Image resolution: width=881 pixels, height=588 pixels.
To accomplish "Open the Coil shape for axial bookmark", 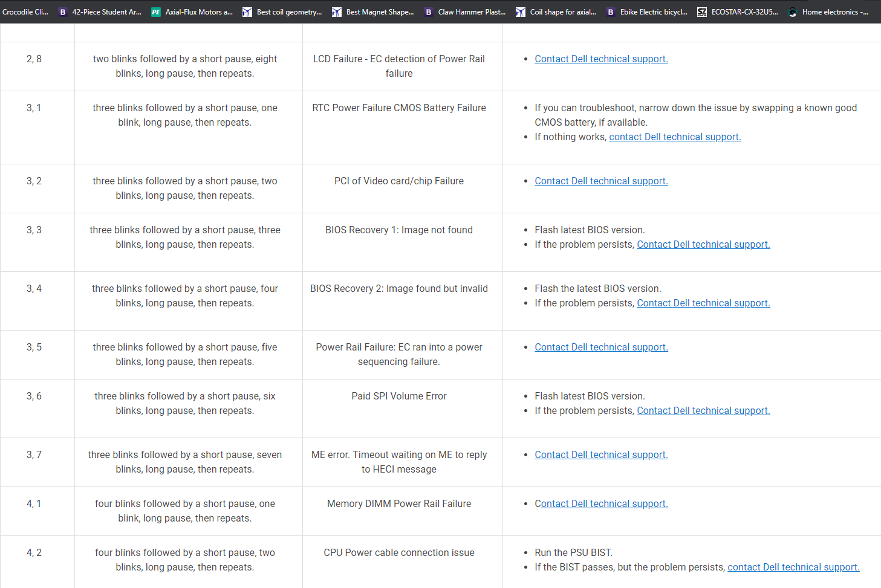I will tap(556, 12).
